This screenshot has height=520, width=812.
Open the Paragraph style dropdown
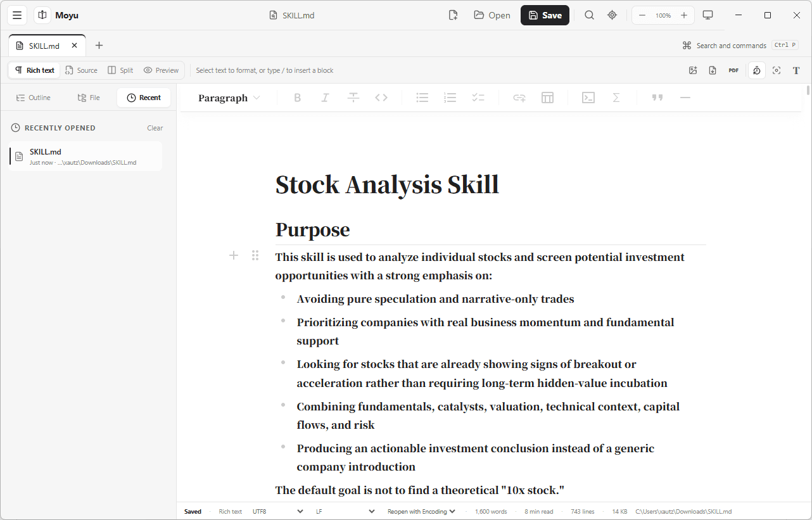click(x=229, y=98)
